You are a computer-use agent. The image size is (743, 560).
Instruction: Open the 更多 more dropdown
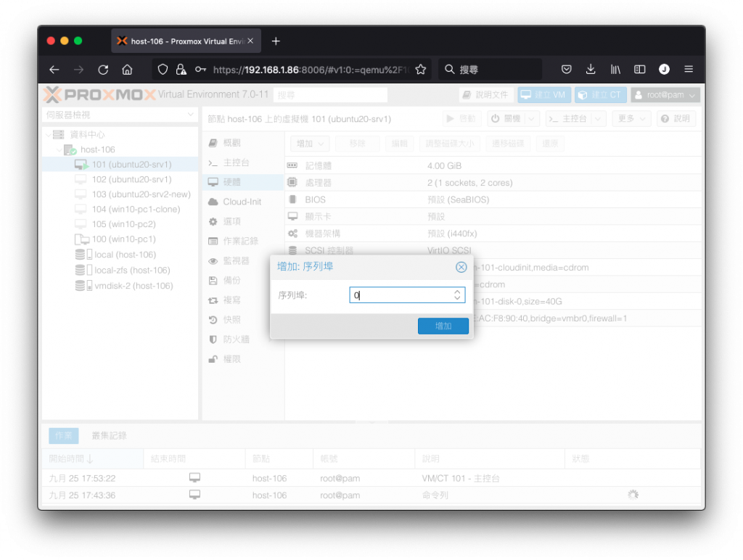click(x=631, y=118)
